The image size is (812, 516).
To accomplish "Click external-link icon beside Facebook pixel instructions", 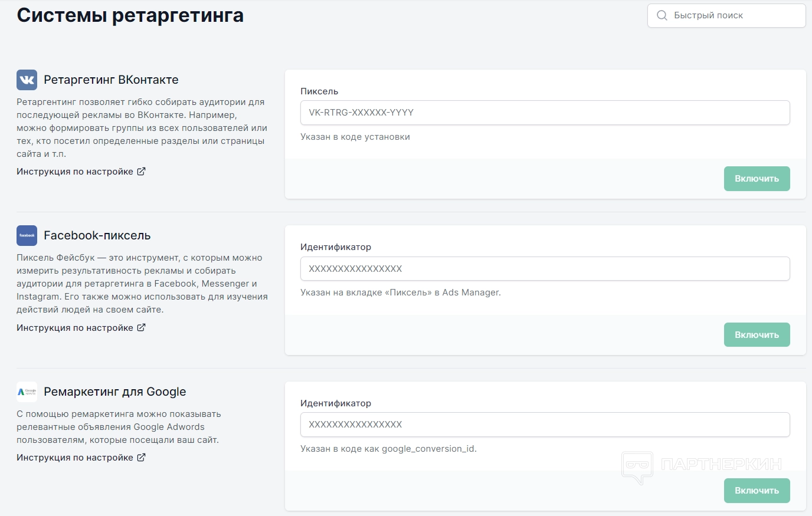I will pyautogui.click(x=141, y=327).
